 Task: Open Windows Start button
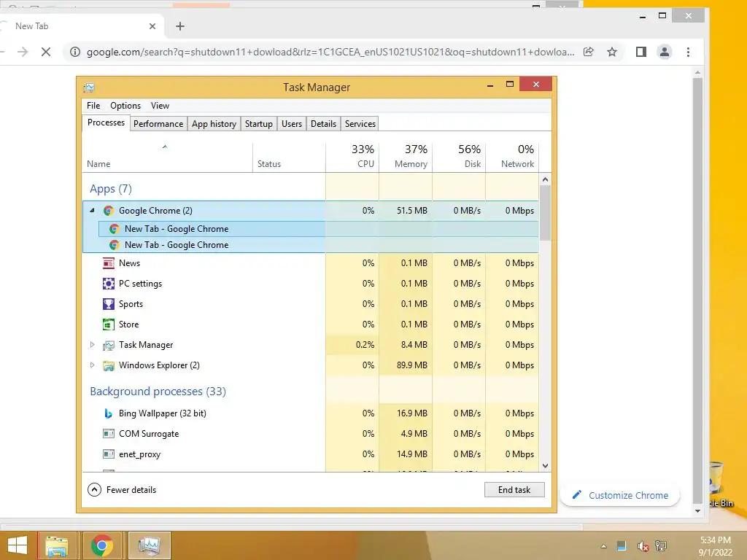tap(18, 545)
